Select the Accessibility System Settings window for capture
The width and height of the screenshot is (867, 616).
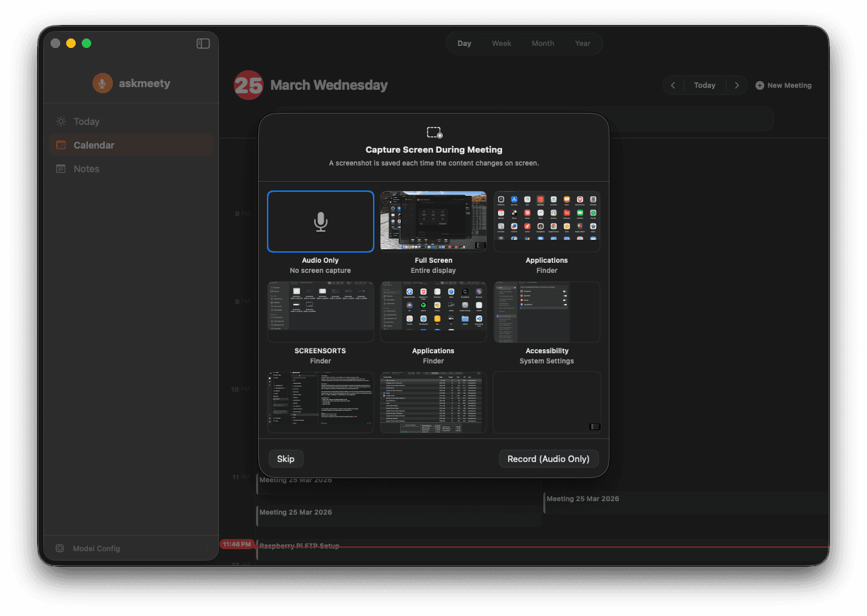[546, 312]
